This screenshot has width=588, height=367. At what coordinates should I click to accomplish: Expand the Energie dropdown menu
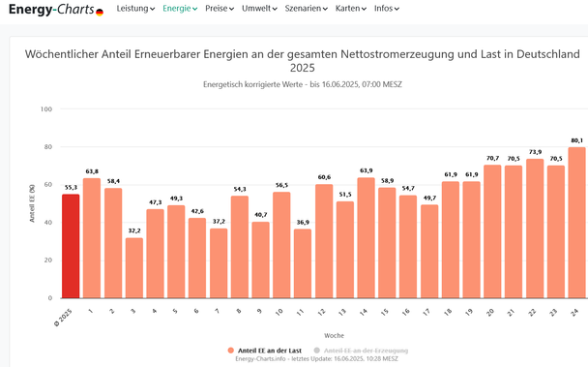point(180,9)
